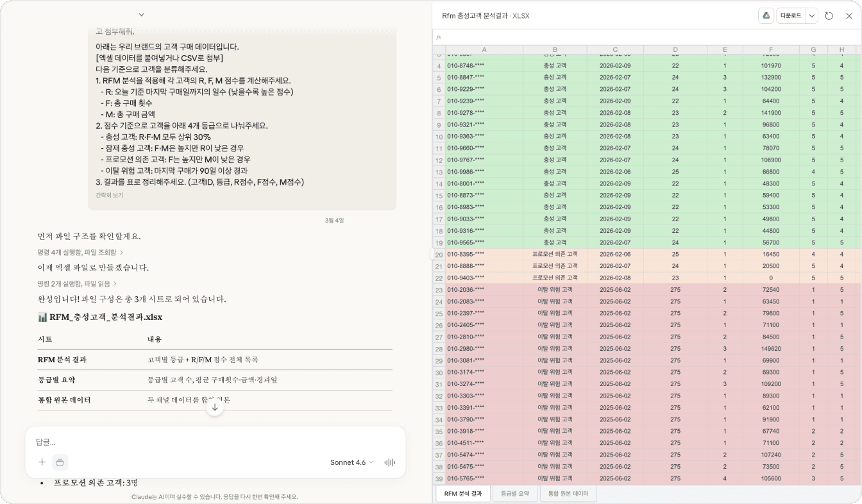Screen dimensions: 862x504
Task: Start voice mode with the waveform icon
Action: (389, 462)
